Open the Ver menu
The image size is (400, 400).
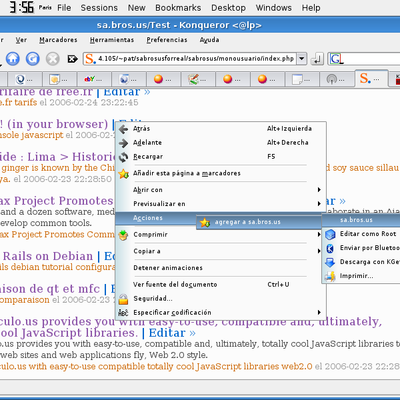point(21,40)
